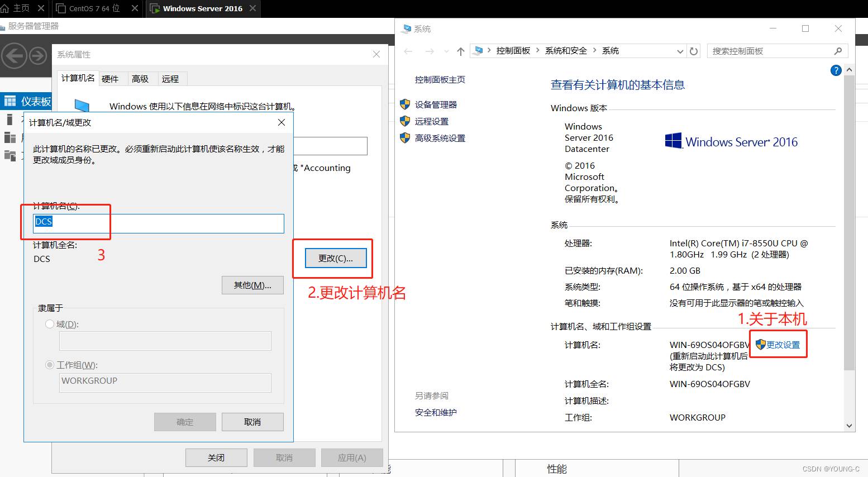
Task: Click the 更改(C)... button
Action: tap(336, 258)
